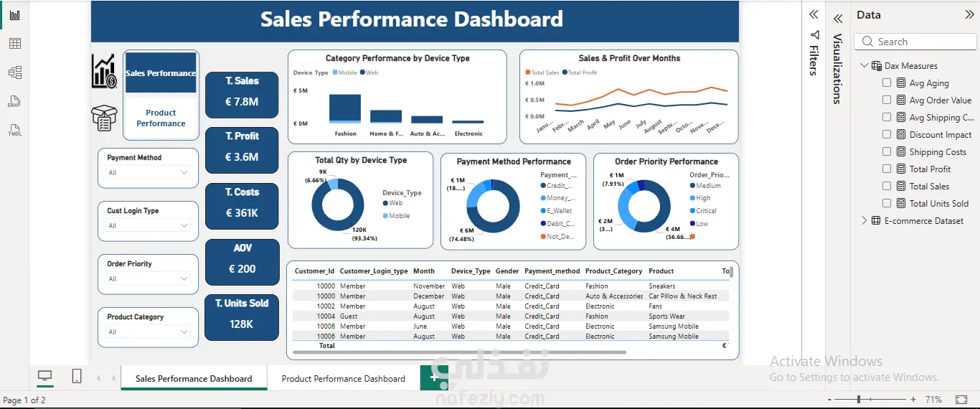Open the Payment Method slicer dropdown
The image size is (980, 409).
click(149, 172)
